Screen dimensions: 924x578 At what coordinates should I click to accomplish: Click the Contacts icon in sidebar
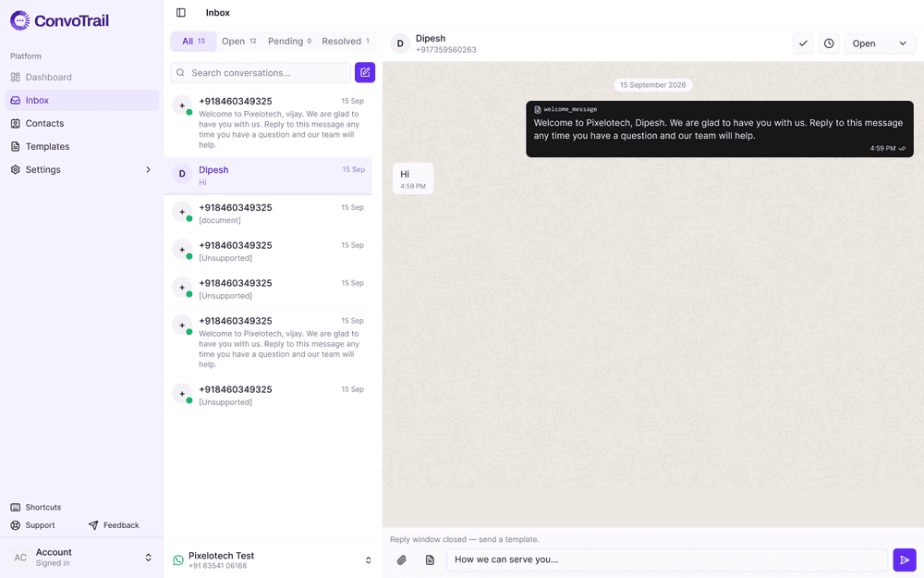click(x=16, y=123)
